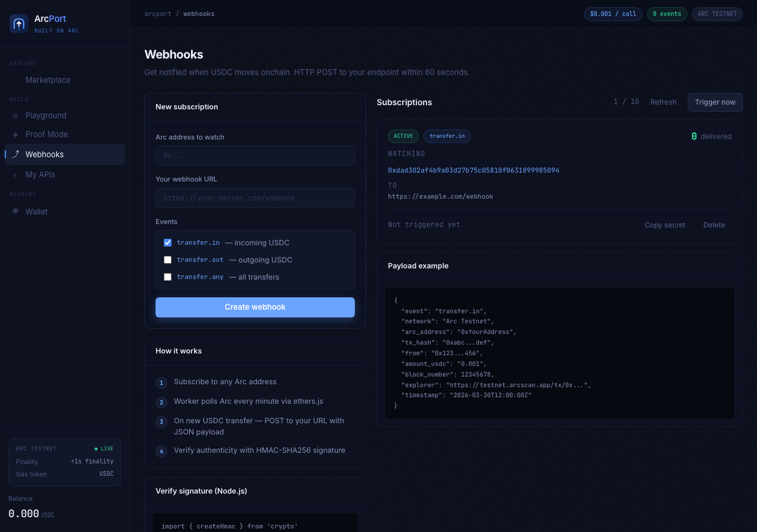Open Proof Mode page

coord(64,134)
